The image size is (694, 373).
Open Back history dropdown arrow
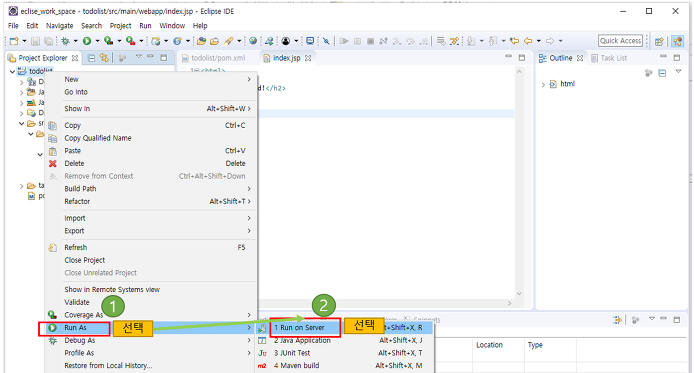click(539, 41)
